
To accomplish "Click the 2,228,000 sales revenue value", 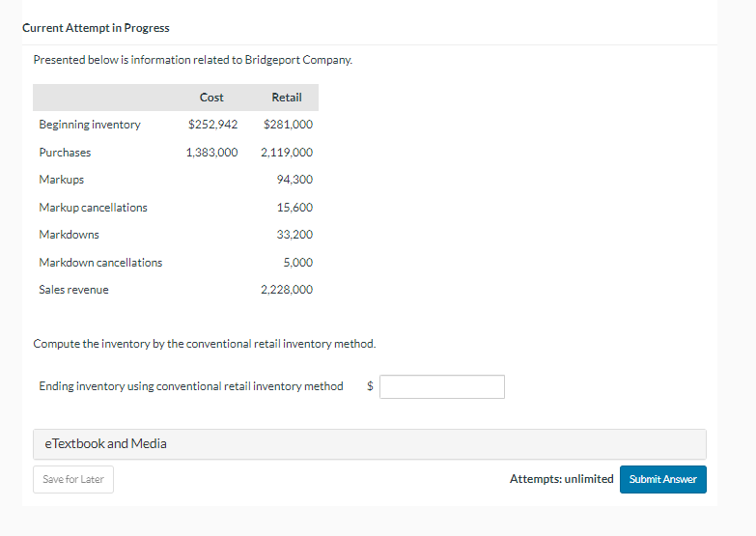I will (287, 290).
